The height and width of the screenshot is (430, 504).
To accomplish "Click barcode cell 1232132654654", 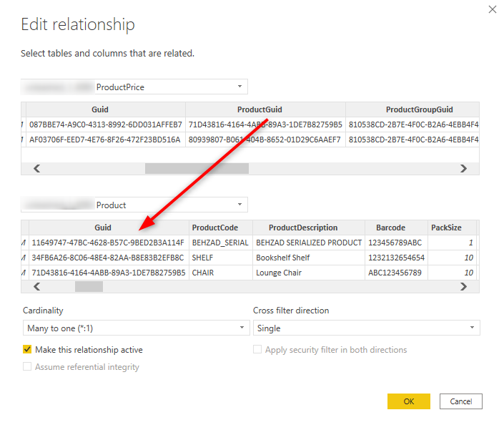I will click(396, 258).
